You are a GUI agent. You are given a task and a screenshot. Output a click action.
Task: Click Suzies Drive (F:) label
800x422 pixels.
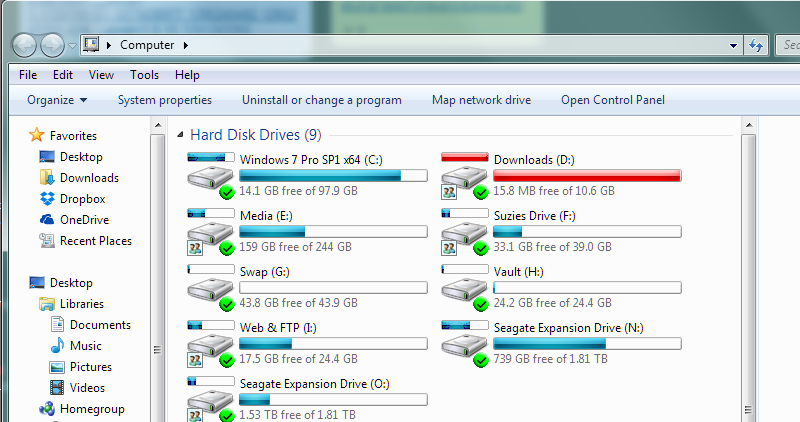coord(535,216)
